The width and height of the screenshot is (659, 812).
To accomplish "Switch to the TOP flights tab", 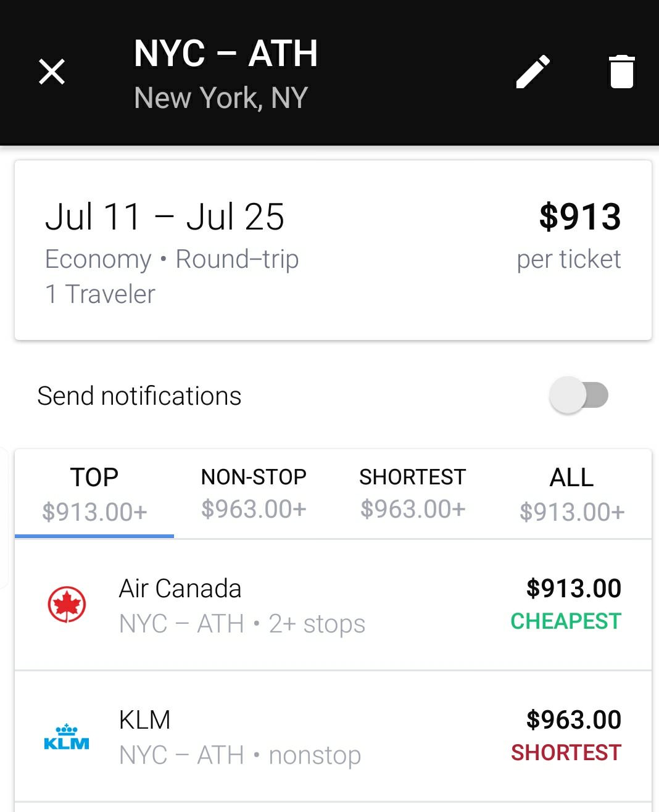I will coord(94,494).
